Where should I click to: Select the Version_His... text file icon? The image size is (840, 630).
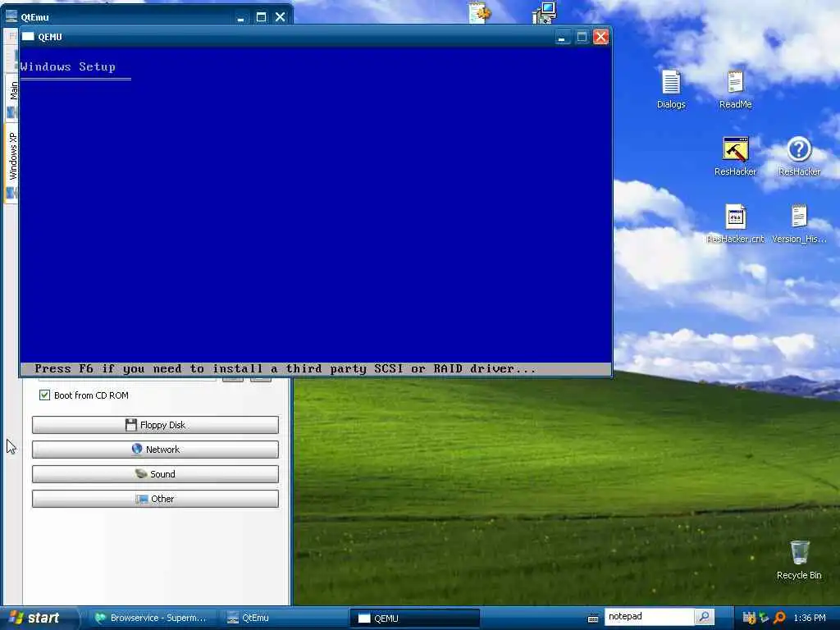(x=799, y=223)
